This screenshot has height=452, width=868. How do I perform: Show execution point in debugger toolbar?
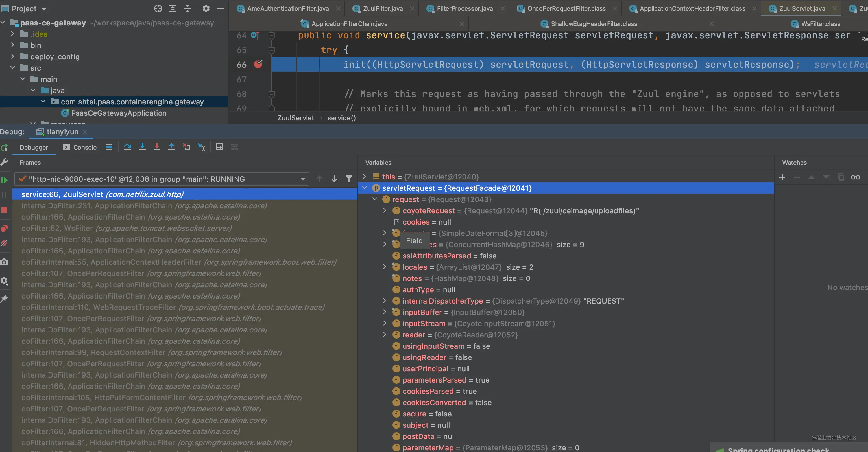click(109, 147)
